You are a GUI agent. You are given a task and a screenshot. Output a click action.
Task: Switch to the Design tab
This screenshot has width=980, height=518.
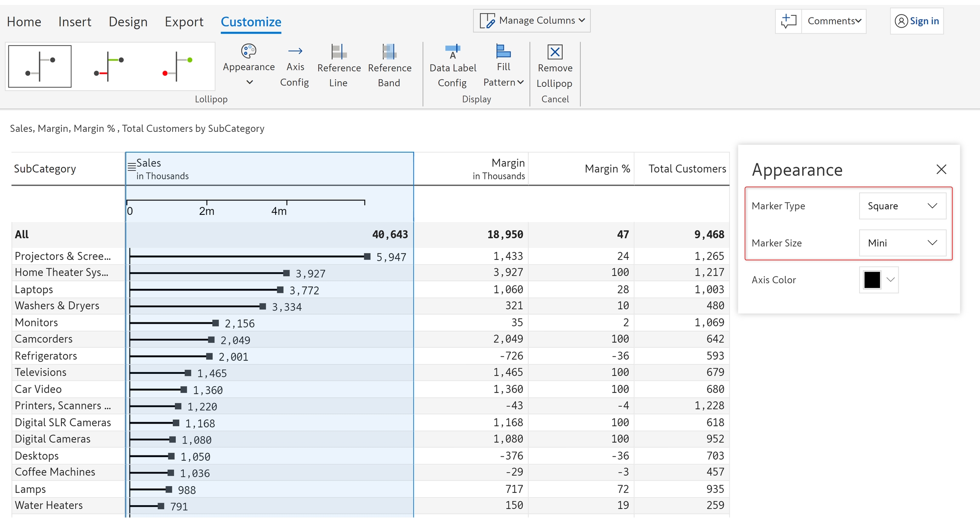[128, 22]
